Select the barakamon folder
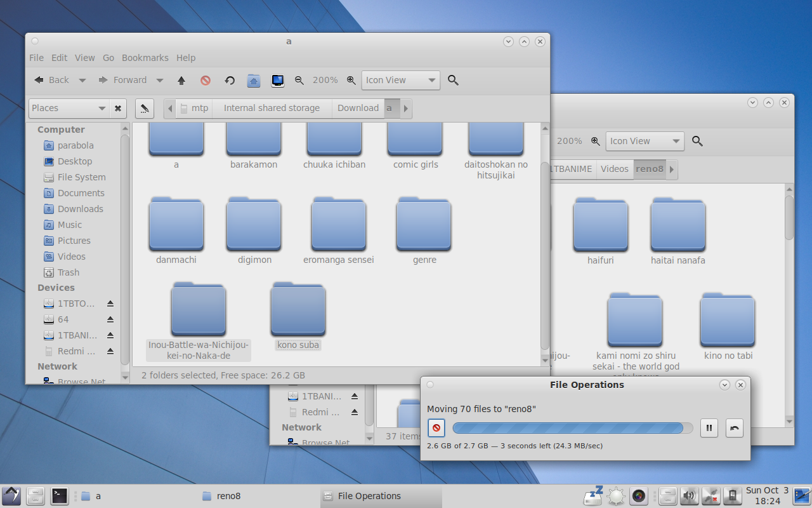Viewport: 812px width, 508px height. 254,147
